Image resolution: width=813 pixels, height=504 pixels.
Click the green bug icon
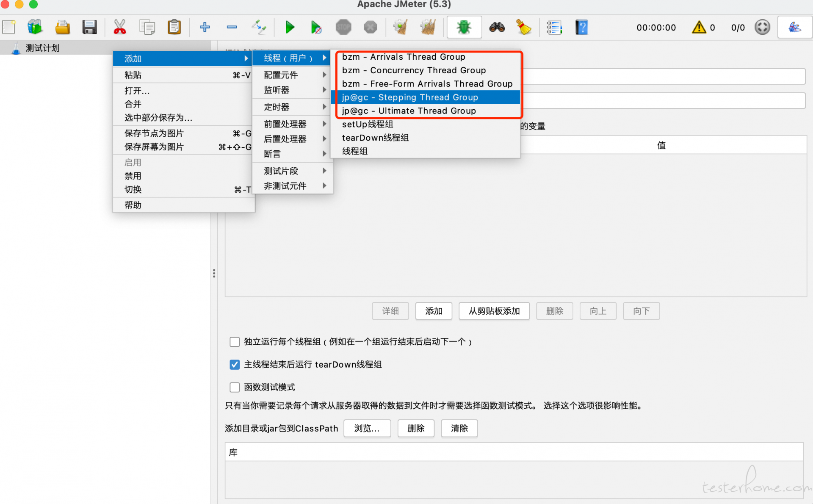(464, 28)
